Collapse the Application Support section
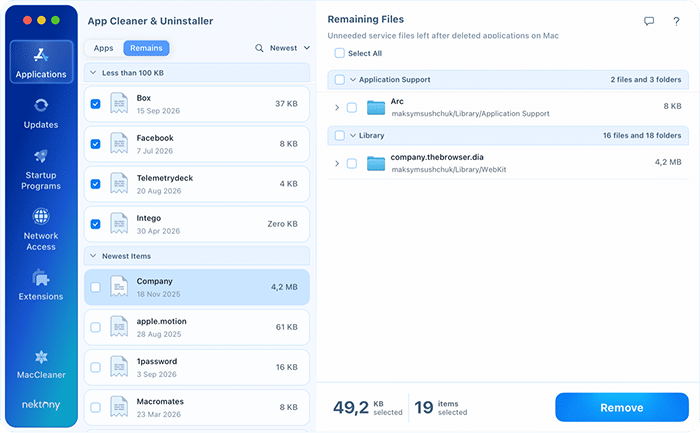Screen dimensions: 700x433 pos(353,79)
